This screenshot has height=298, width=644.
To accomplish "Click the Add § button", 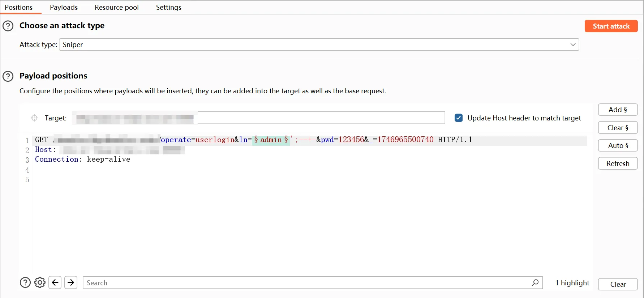I will coord(618,110).
